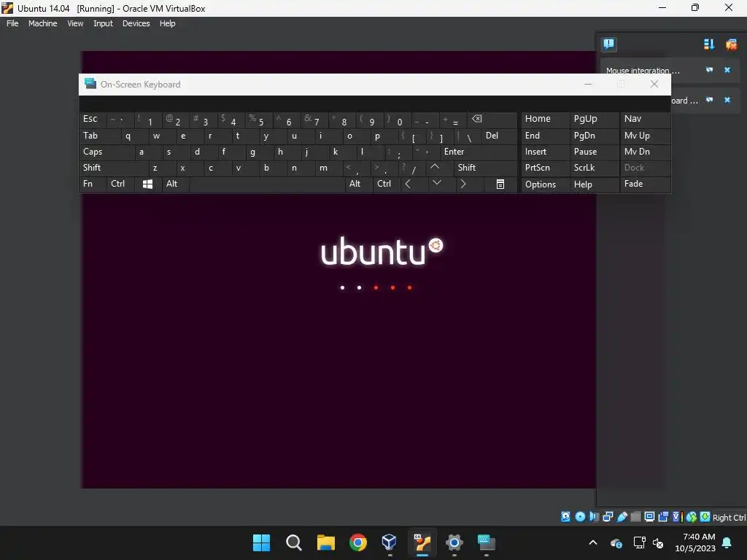The width and height of the screenshot is (747, 560).
Task: Click the context menu key on keyboard
Action: point(500,184)
